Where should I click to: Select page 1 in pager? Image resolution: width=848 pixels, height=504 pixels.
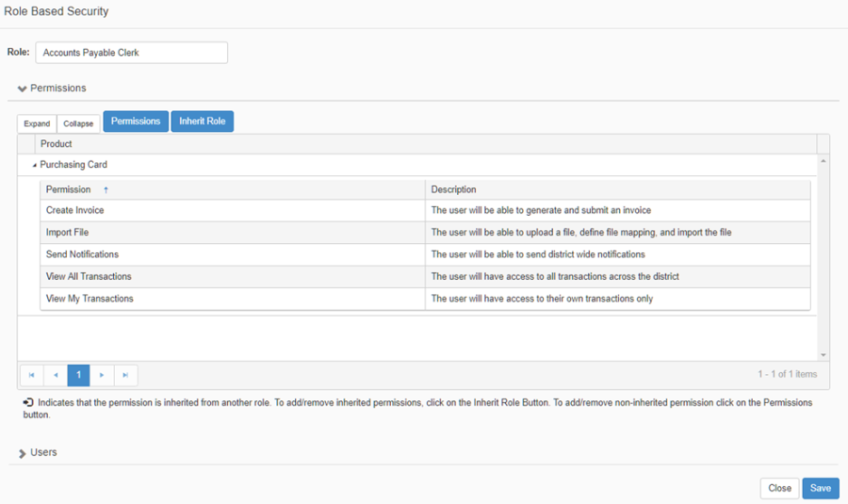[x=78, y=375]
